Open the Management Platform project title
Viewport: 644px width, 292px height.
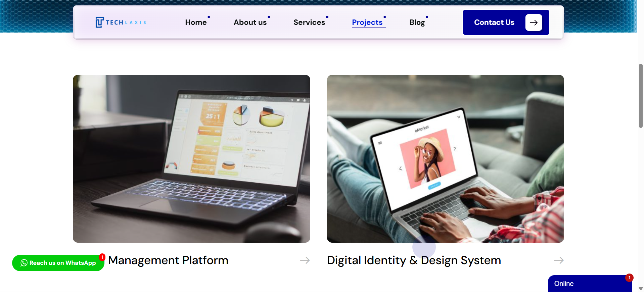168,260
